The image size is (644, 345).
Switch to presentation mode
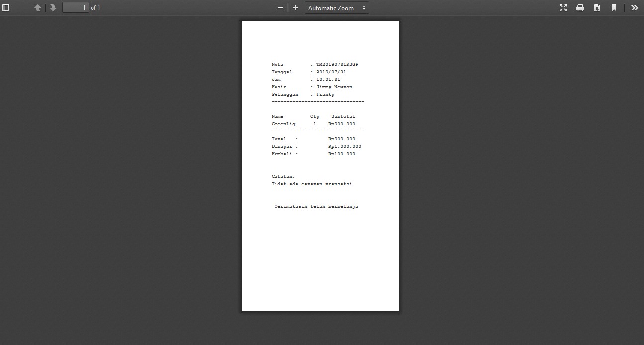coord(563,7)
